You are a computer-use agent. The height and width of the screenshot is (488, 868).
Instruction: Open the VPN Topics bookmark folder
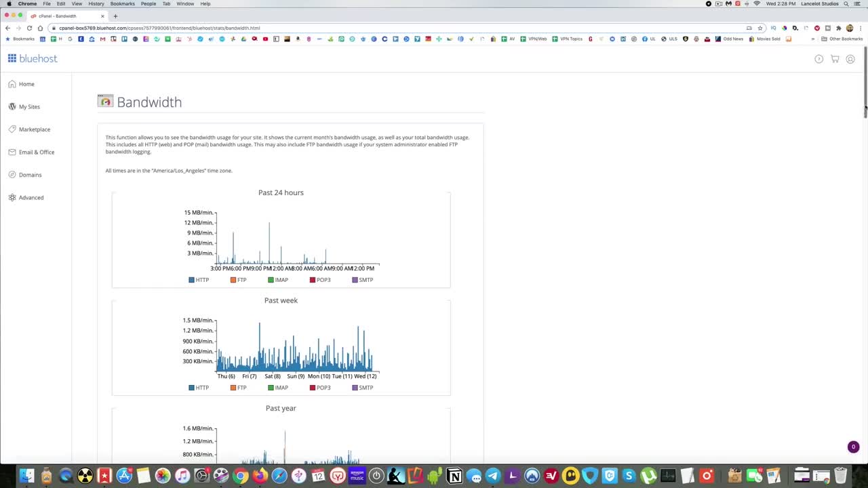[x=567, y=39]
